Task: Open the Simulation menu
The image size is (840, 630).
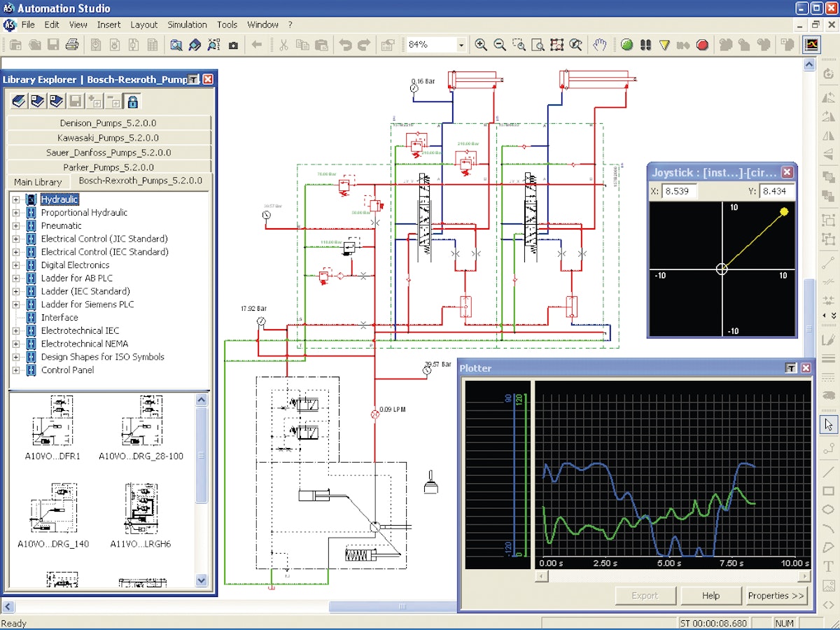Action: pos(187,24)
